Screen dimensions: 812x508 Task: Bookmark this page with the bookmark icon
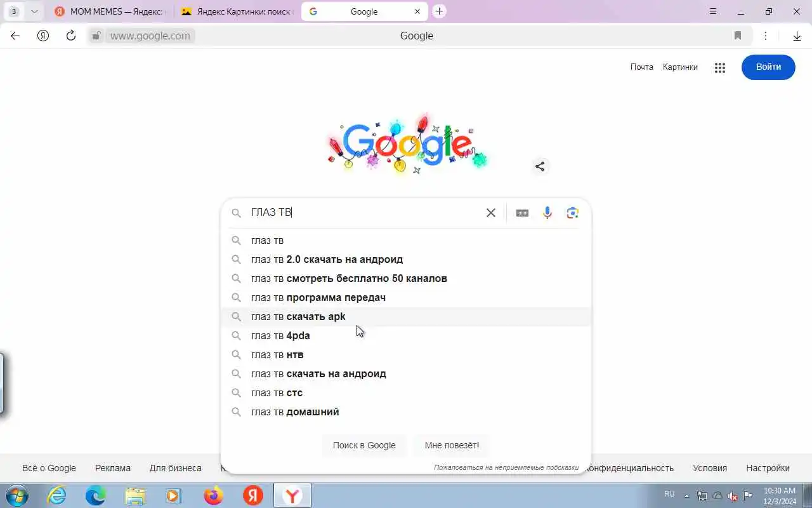[x=738, y=36]
